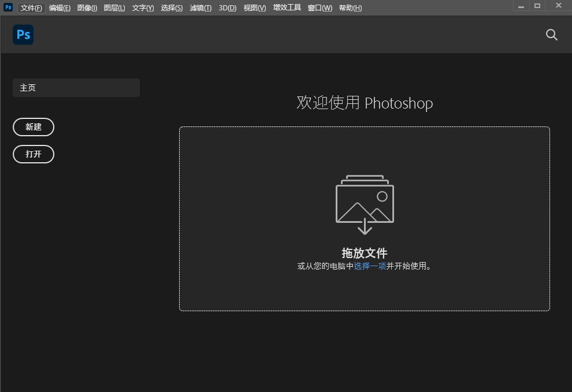Minimize the Photoshop window
This screenshot has height=392, width=572.
pos(521,6)
